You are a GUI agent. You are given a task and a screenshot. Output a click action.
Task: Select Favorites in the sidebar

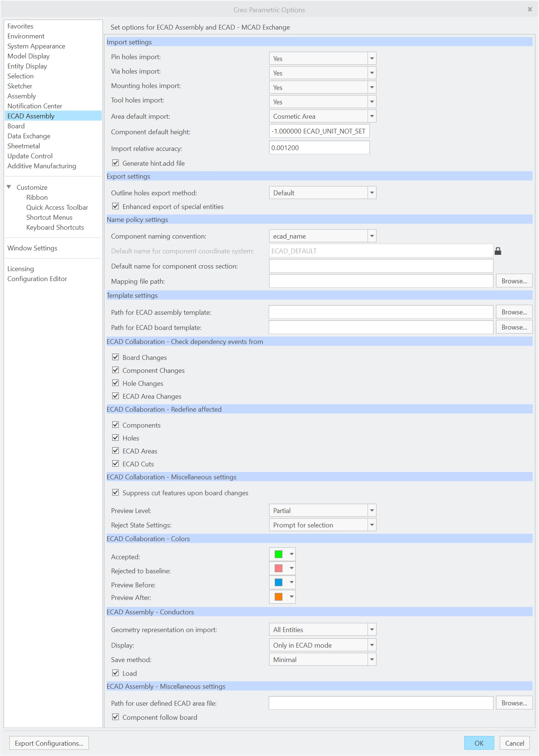(20, 26)
